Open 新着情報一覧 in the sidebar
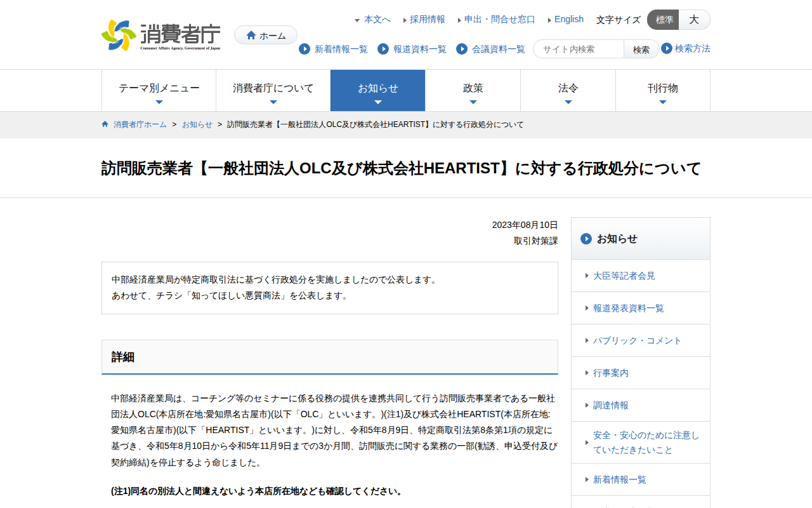812x508 pixels. click(620, 479)
